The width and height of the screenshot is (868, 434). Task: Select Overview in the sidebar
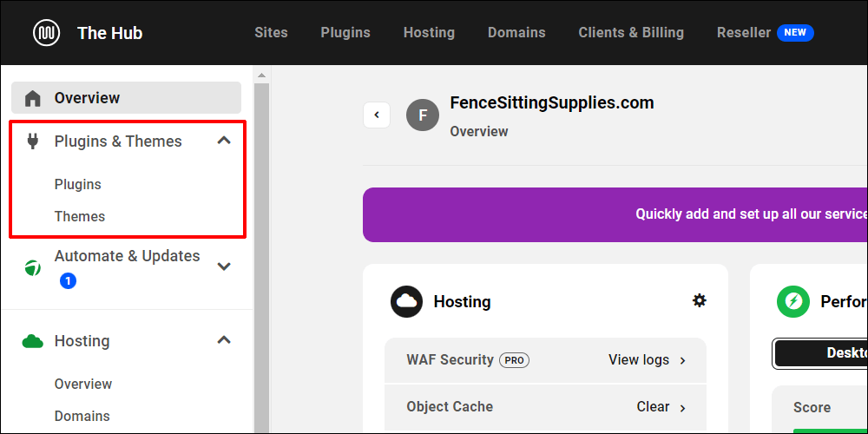click(126, 98)
